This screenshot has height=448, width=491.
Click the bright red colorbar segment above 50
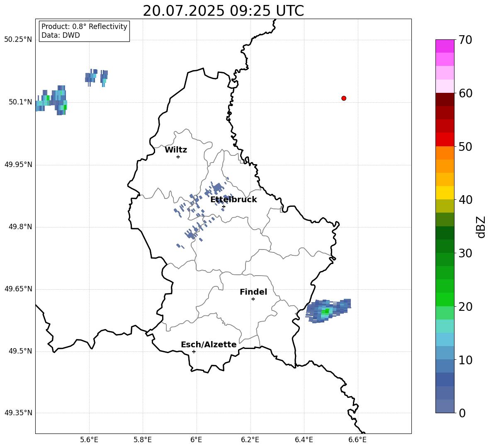(x=445, y=140)
